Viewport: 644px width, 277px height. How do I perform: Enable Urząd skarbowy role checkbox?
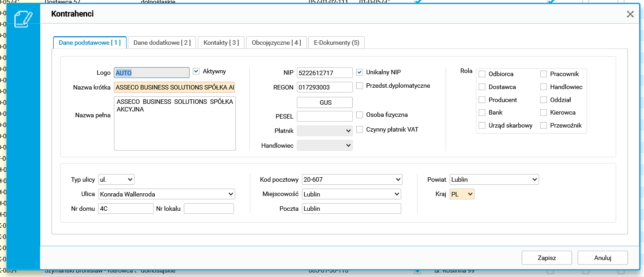(482, 125)
